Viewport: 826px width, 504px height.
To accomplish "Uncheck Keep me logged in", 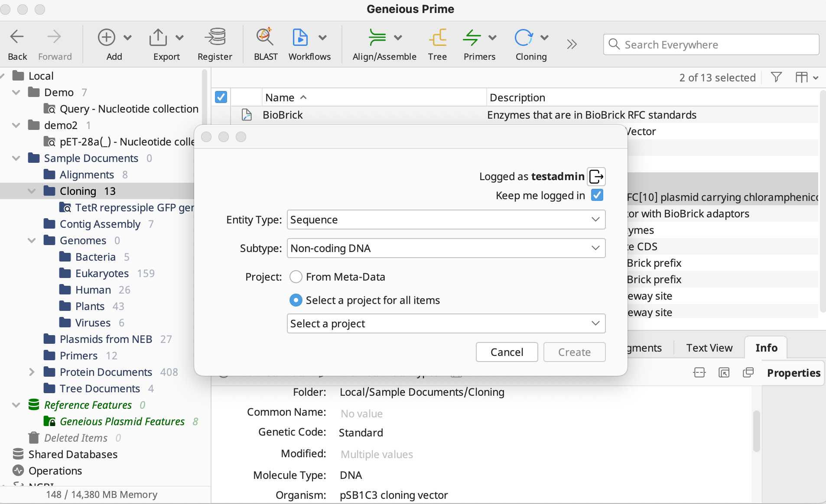I will pos(597,195).
